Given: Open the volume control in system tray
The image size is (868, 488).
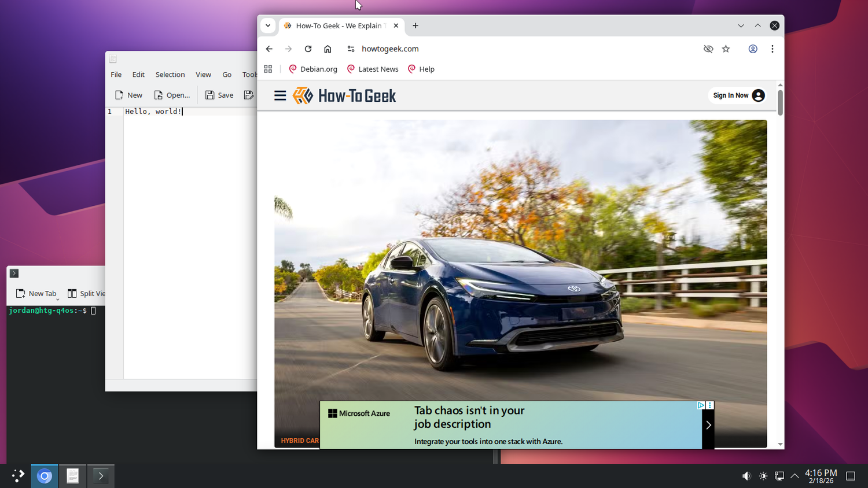Looking at the screenshot, I should click(x=746, y=476).
